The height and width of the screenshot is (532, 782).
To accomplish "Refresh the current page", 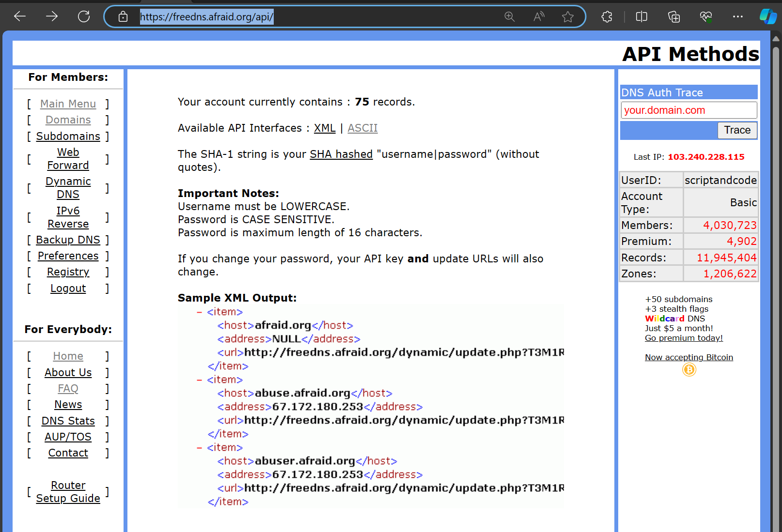I will pos(83,16).
